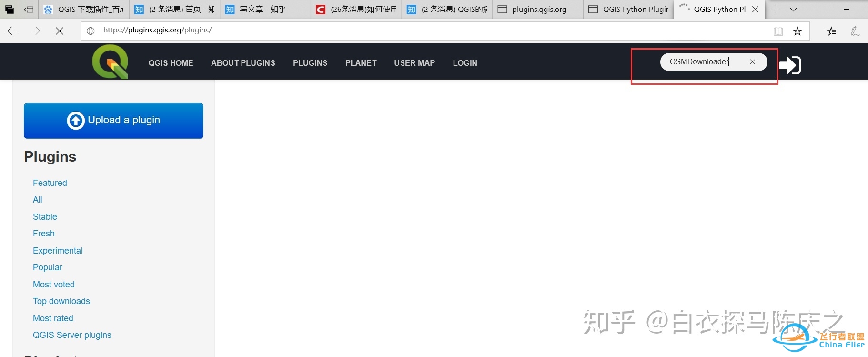
Task: Switch to the QGIS 下载插件 Baidu tab
Action: pyautogui.click(x=84, y=9)
